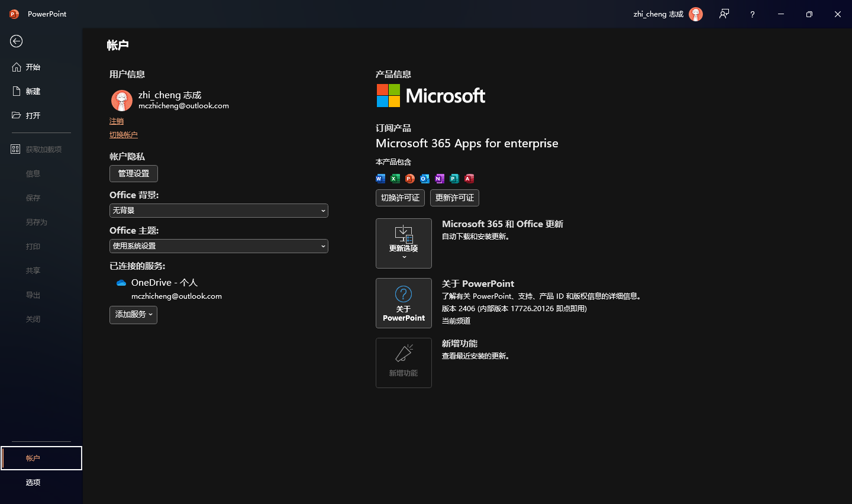The image size is (852, 504).
Task: Click the 新增功能 button
Action: click(404, 363)
